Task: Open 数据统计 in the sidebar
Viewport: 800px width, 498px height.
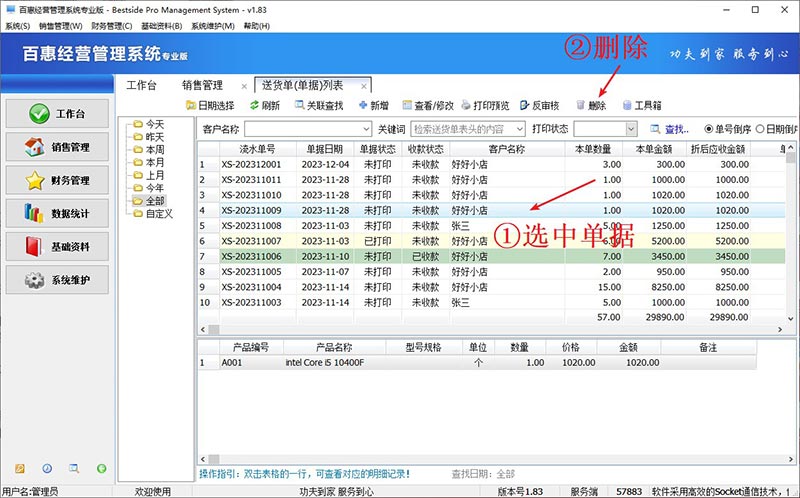Action: (x=57, y=213)
